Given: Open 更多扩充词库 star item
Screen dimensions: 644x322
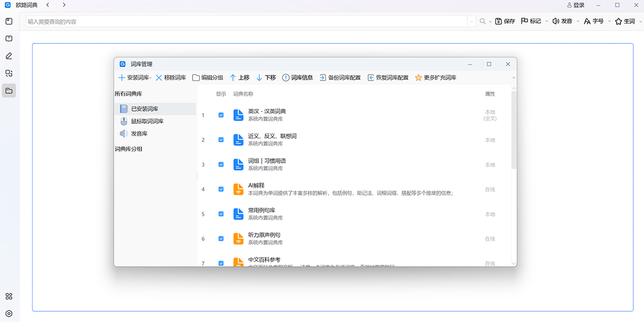Looking at the screenshot, I should click(x=435, y=78).
